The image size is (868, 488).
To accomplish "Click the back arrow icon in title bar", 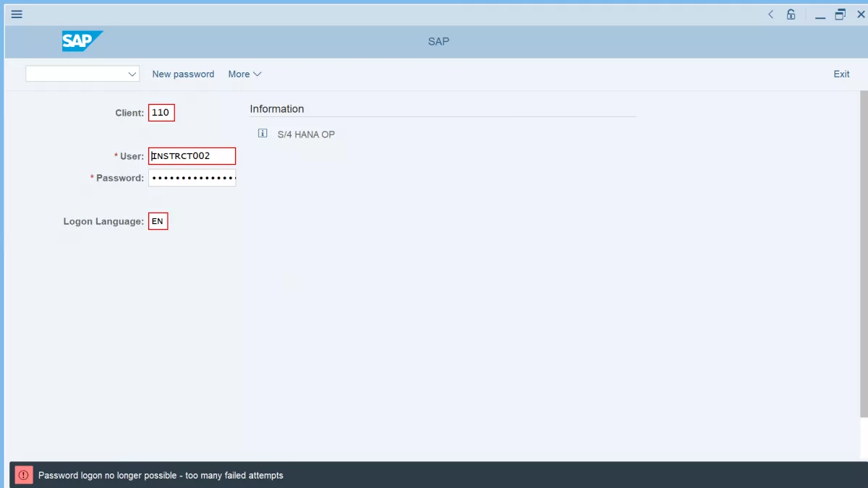I will 770,14.
